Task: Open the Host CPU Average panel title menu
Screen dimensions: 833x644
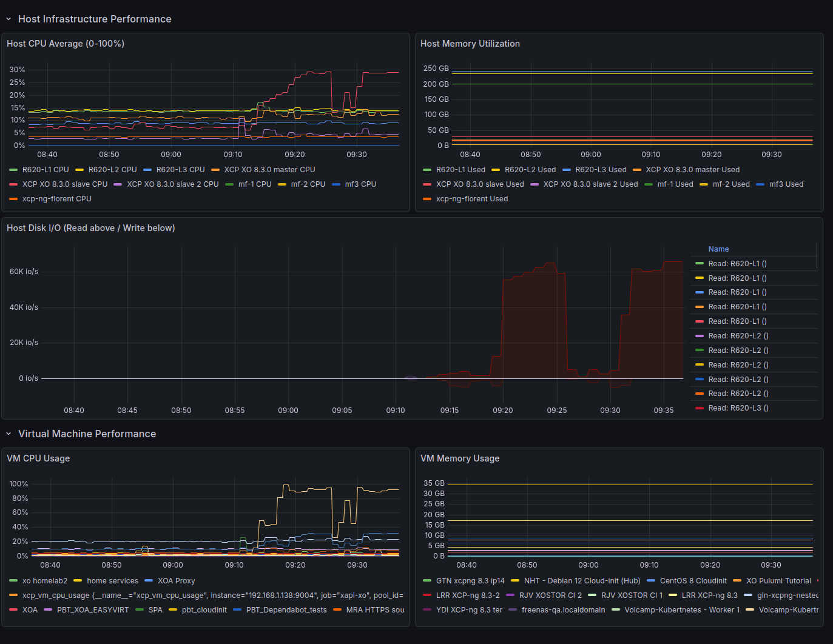Action: 65,44
